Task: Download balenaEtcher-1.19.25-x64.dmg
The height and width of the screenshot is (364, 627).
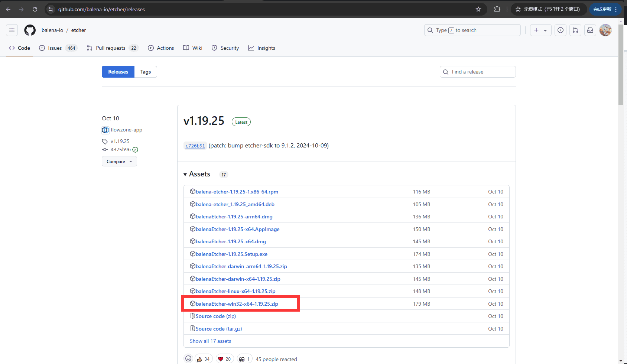Action: (x=231, y=241)
